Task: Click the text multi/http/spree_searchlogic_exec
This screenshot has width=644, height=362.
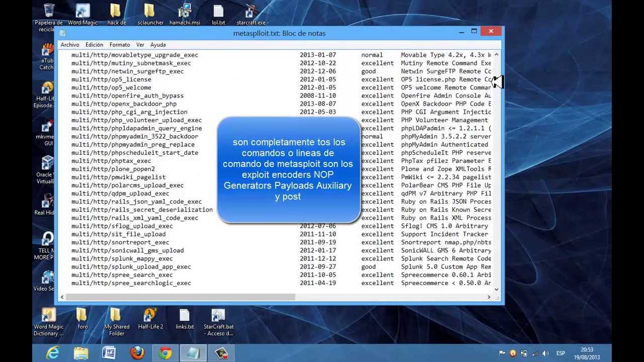Action: (131, 283)
